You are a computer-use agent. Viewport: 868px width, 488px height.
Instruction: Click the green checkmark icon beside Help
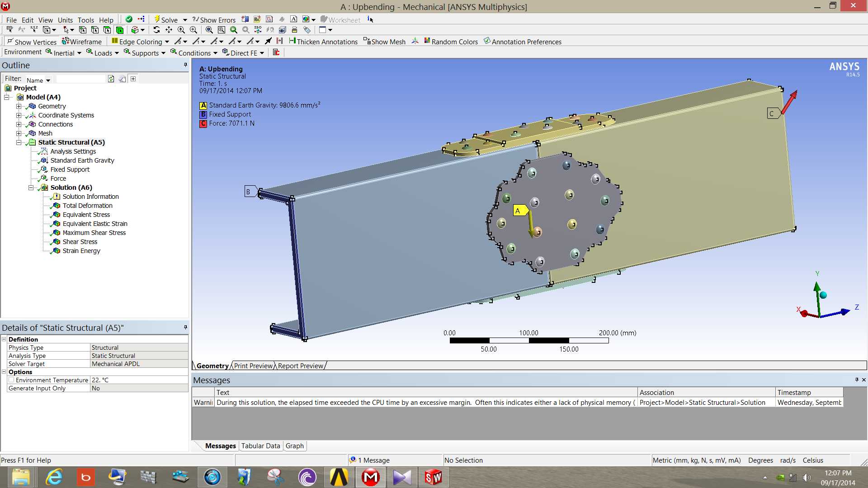click(x=129, y=19)
